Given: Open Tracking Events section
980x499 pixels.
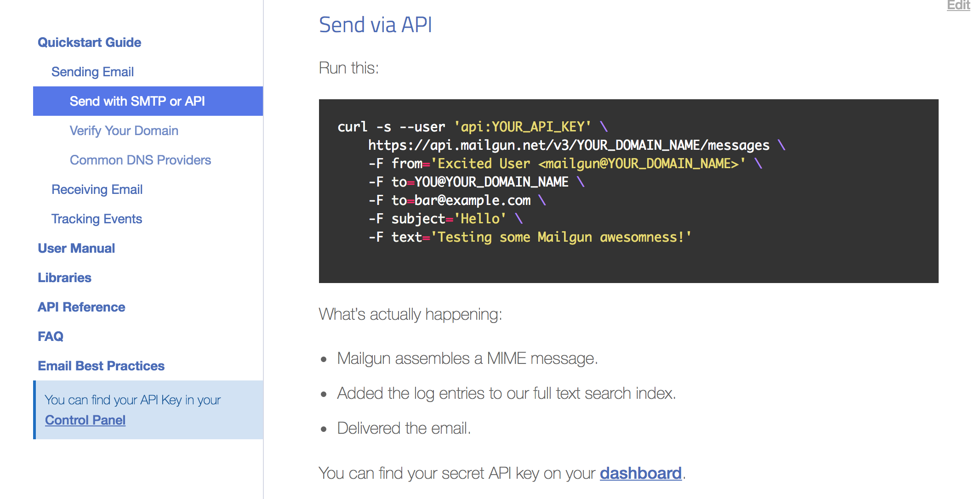Looking at the screenshot, I should pos(97,219).
